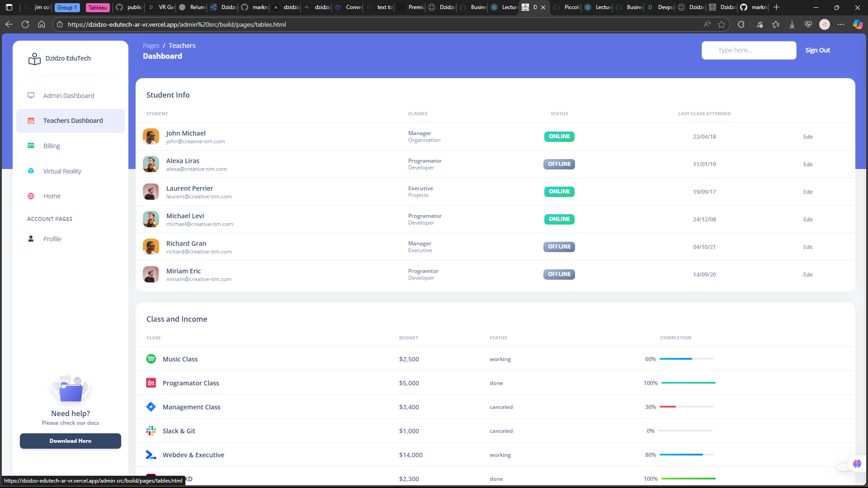868x488 pixels.
Task: Click the Type here search field
Action: pyautogui.click(x=749, y=50)
